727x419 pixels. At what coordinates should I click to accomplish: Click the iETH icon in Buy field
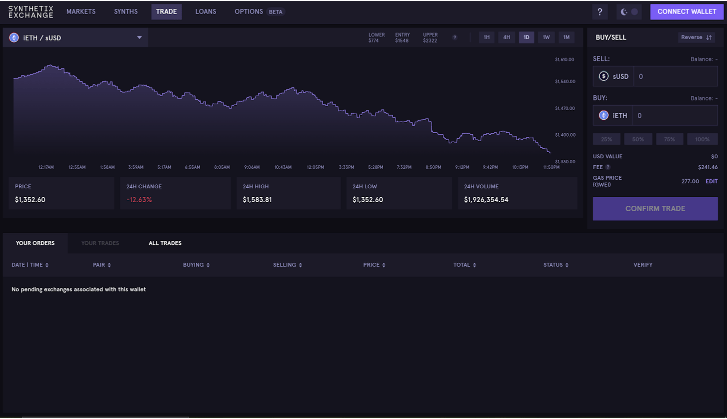(603, 115)
